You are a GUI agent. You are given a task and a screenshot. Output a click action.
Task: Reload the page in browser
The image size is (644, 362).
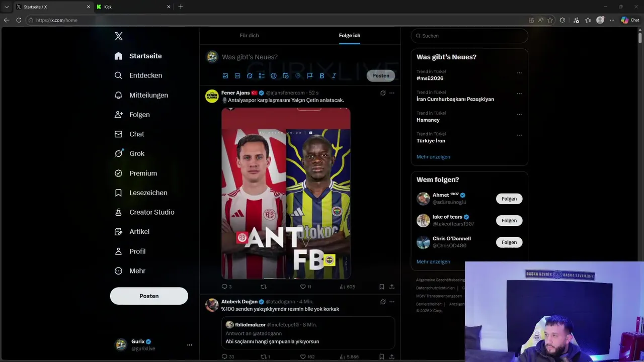click(19, 20)
